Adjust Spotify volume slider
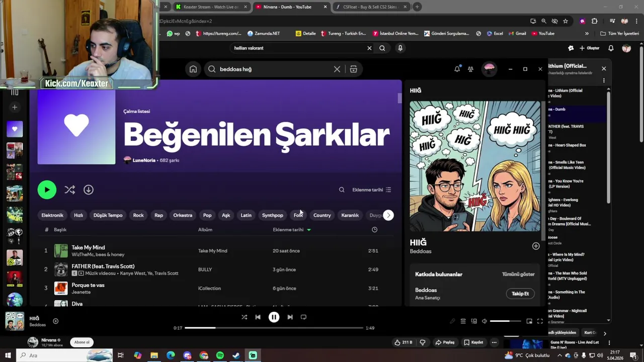 click(505, 321)
